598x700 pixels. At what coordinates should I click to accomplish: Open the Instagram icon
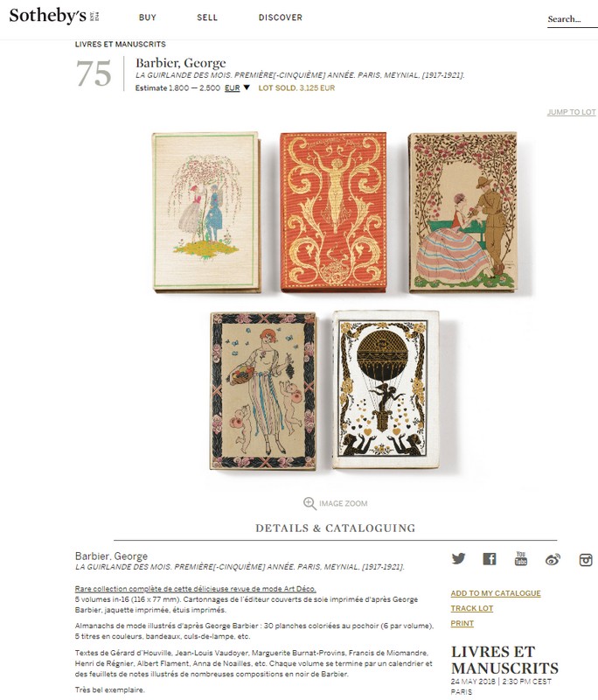(x=586, y=559)
